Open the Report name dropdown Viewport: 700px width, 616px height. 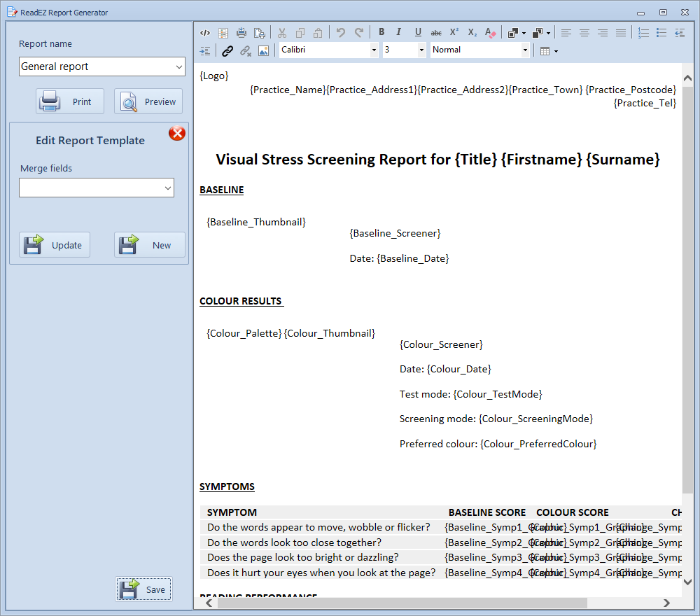(178, 67)
